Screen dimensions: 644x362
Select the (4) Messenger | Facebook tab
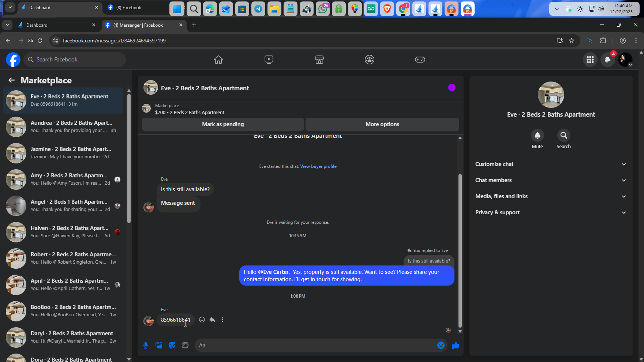(144, 25)
